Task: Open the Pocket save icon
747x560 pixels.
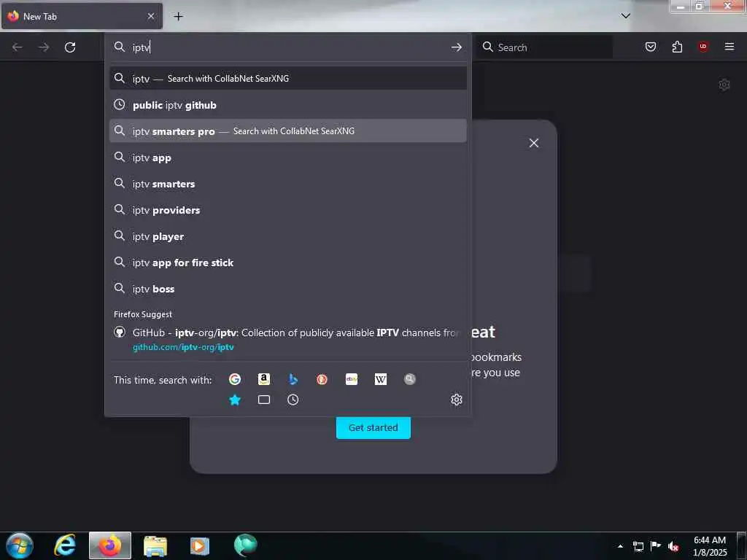Action: point(650,47)
